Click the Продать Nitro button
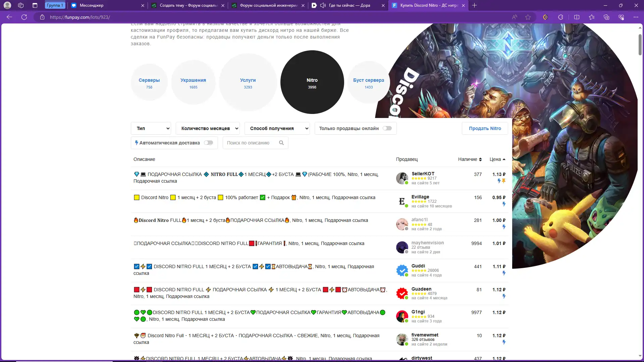Viewport: 644px width, 362px height. point(485,128)
